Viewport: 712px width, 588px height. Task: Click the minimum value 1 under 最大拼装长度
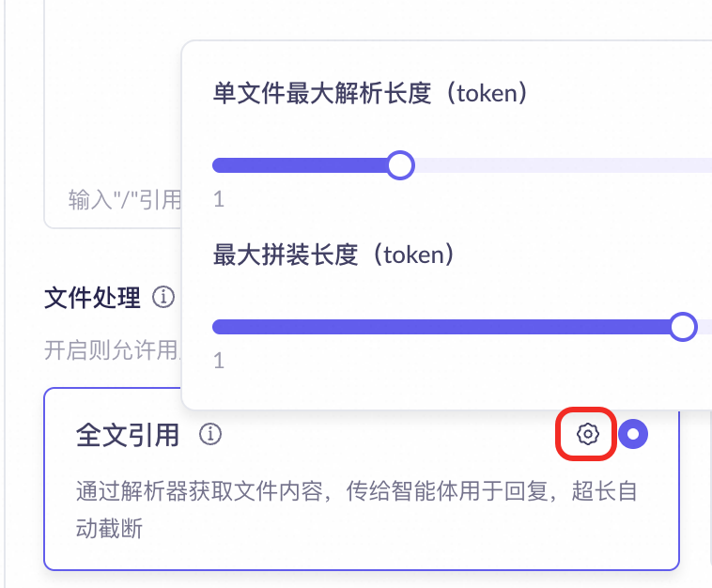219,361
